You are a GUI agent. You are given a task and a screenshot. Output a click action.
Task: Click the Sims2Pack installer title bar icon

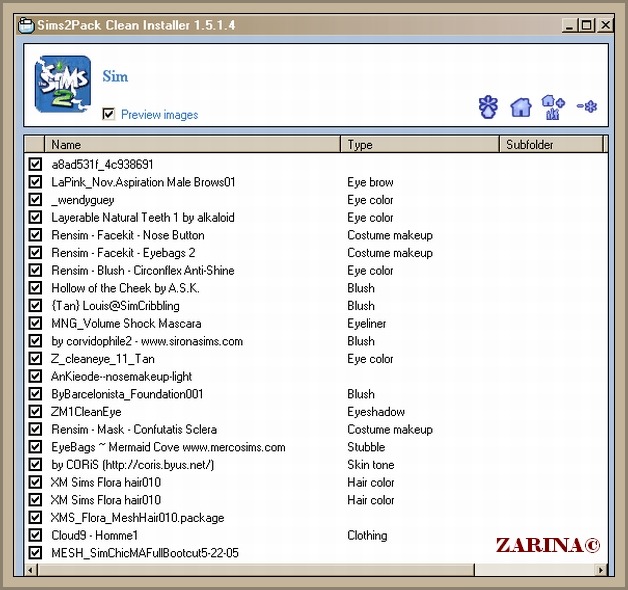point(26,25)
